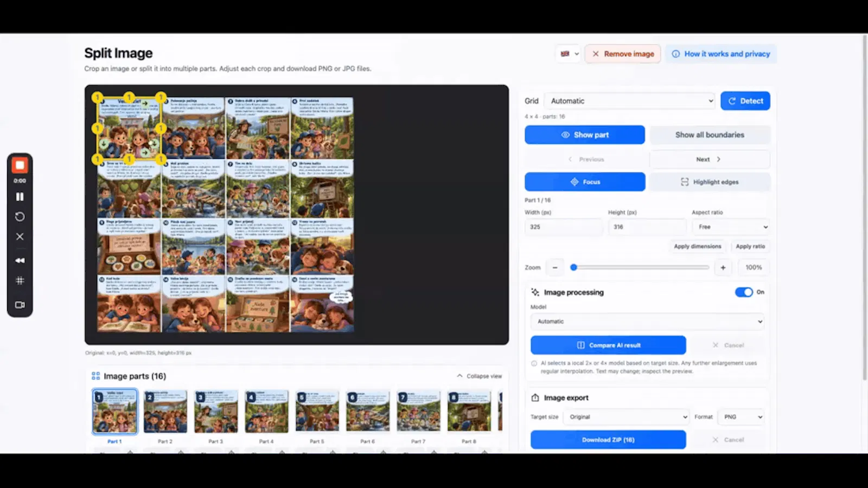
Task: Click the Detect button
Action: (745, 101)
